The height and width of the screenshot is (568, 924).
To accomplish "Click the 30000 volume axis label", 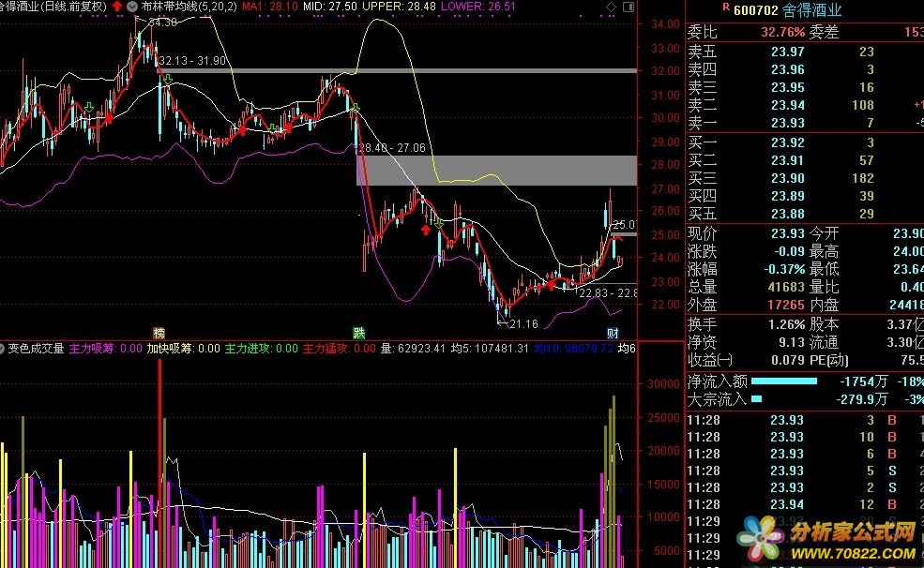I will [663, 383].
